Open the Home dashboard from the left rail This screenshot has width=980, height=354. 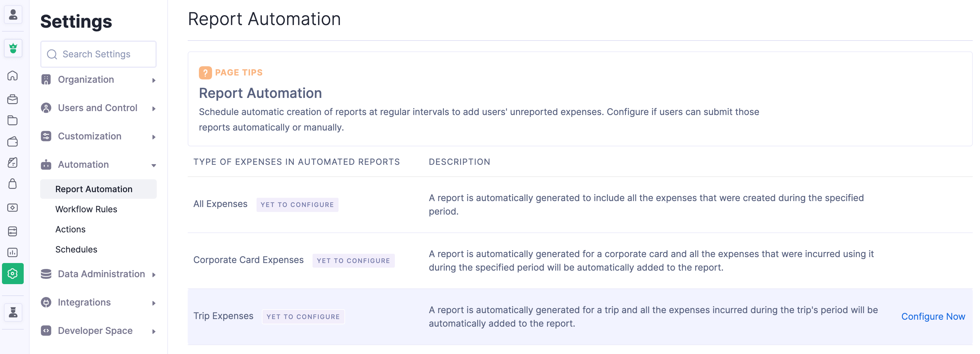[x=13, y=76]
